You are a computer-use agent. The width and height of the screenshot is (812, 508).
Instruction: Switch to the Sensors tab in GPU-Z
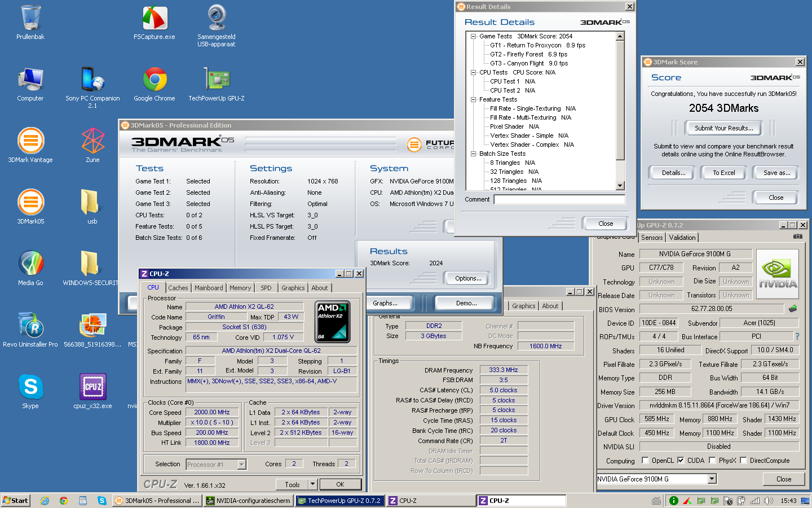coord(652,238)
